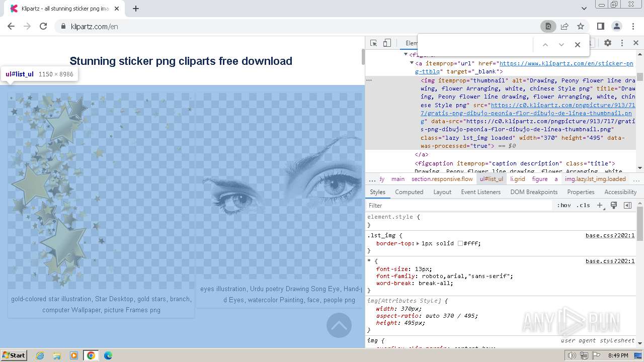Viewport: 644px width, 362px height.
Task: Open base.css source link for .lst_img
Action: coord(610,235)
